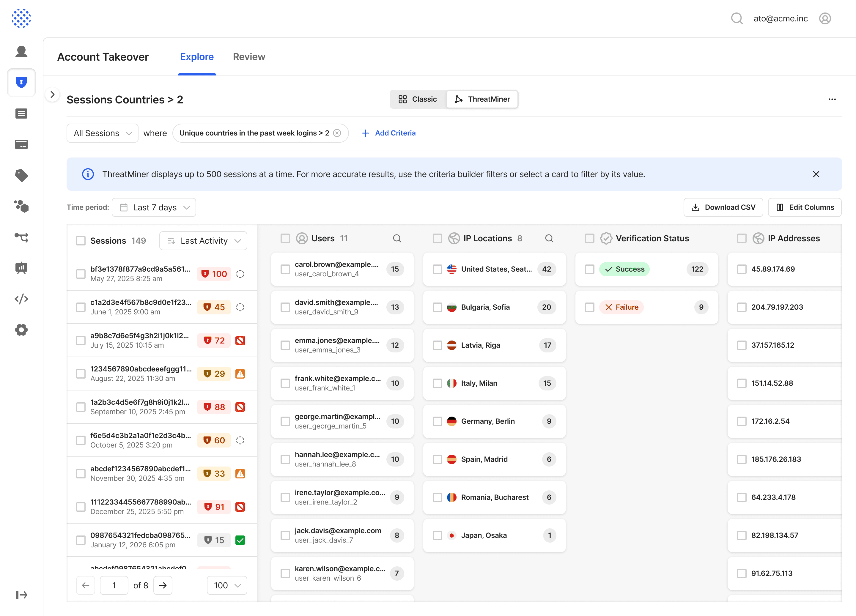Click the tag icon in sidebar
856x616 pixels.
coord(21,176)
